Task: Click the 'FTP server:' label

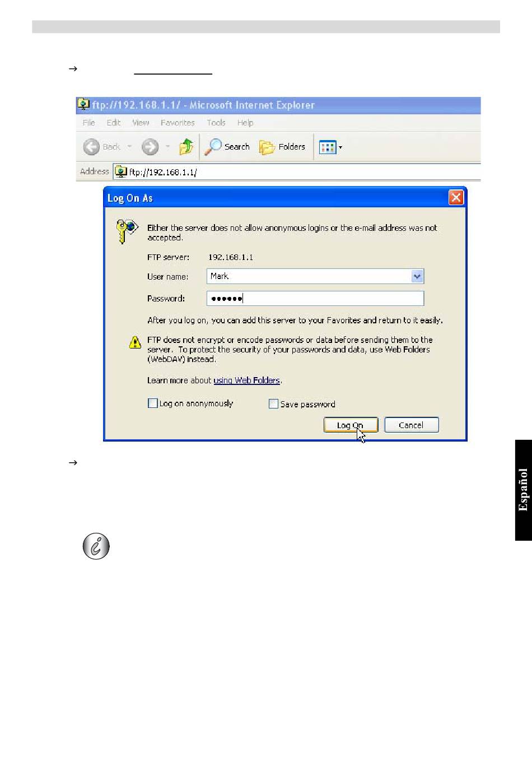Action: click(x=168, y=257)
